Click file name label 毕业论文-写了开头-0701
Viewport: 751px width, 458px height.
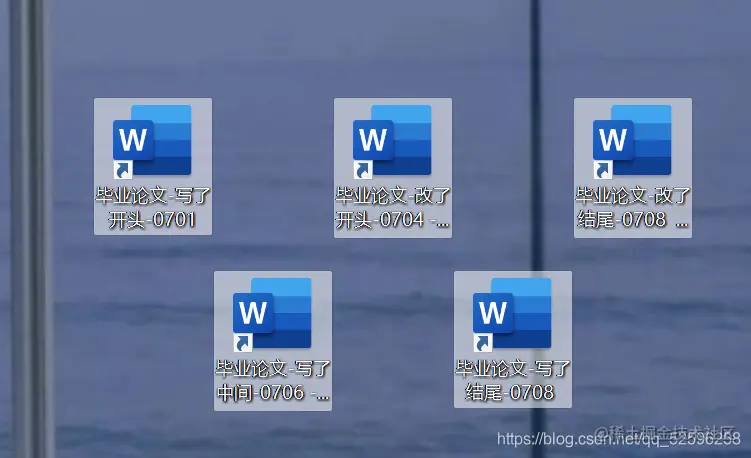pos(153,208)
